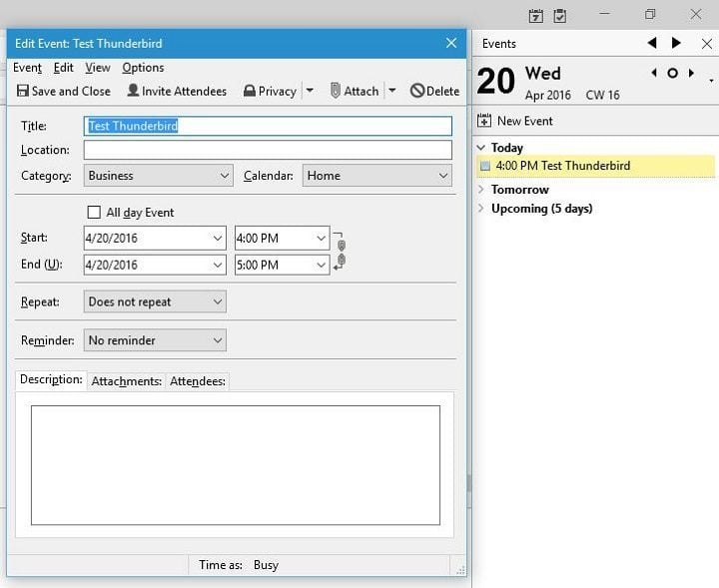The height and width of the screenshot is (588, 719).
Task: Click the Location input field
Action: (x=268, y=150)
